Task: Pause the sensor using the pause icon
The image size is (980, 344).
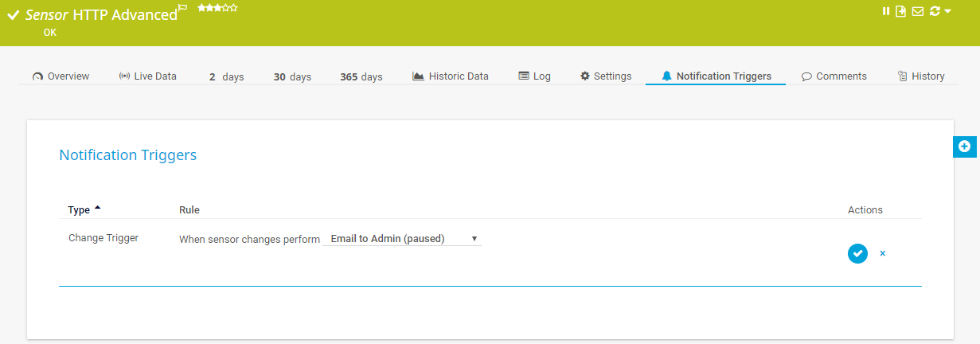Action: (x=886, y=11)
